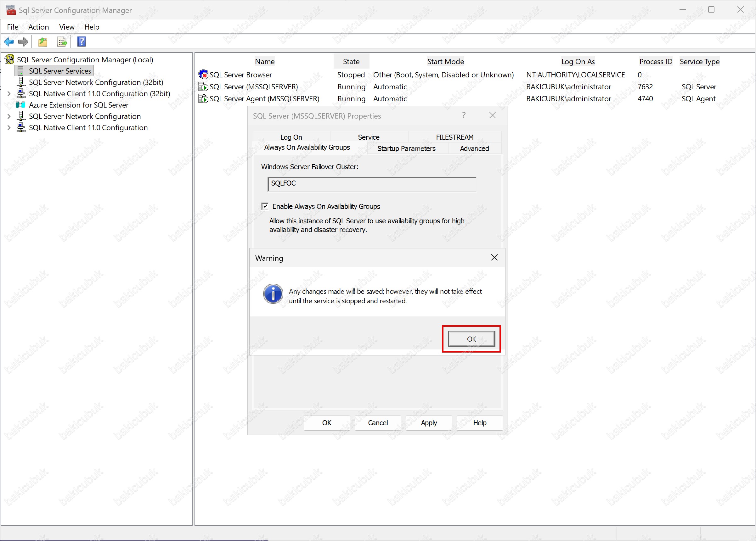756x541 pixels.
Task: Select the SQL Server Browser service icon
Action: tap(203, 75)
